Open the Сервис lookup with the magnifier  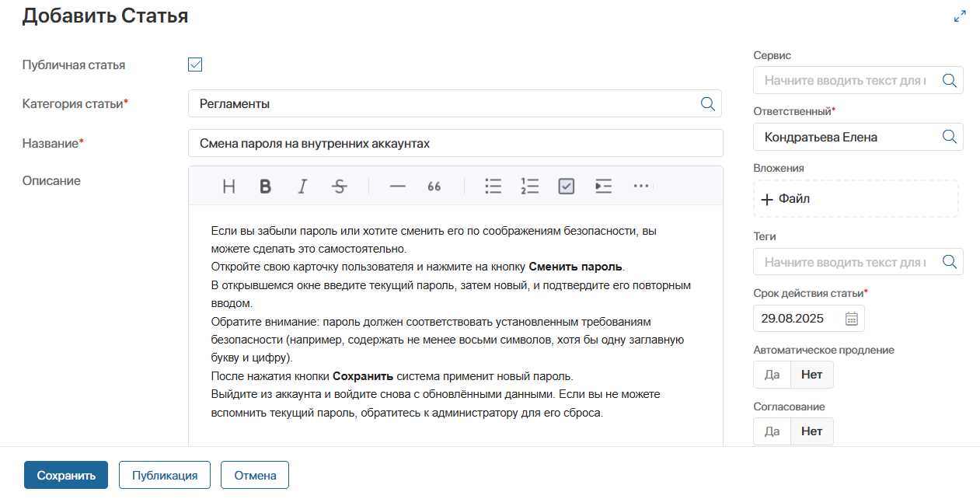tap(949, 79)
